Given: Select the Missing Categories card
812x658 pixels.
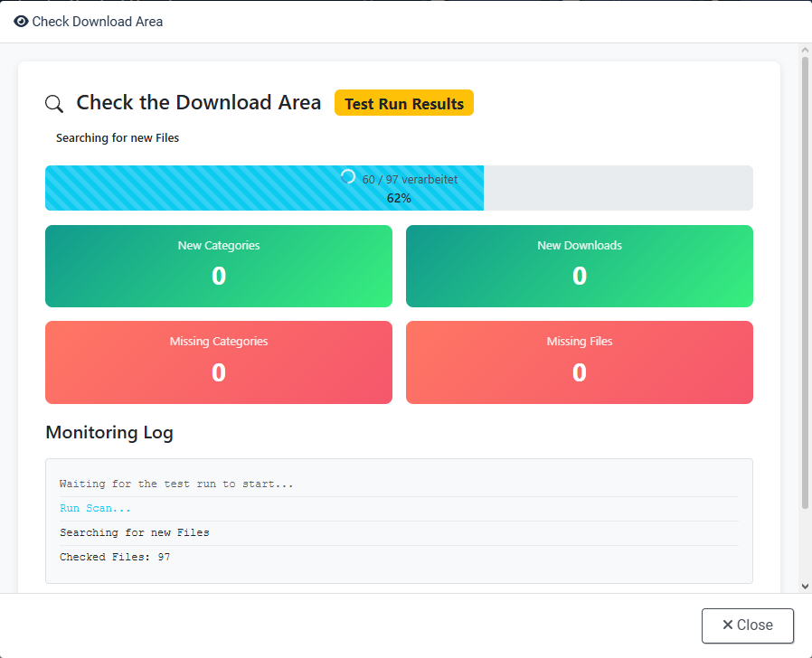Looking at the screenshot, I should coord(219,362).
